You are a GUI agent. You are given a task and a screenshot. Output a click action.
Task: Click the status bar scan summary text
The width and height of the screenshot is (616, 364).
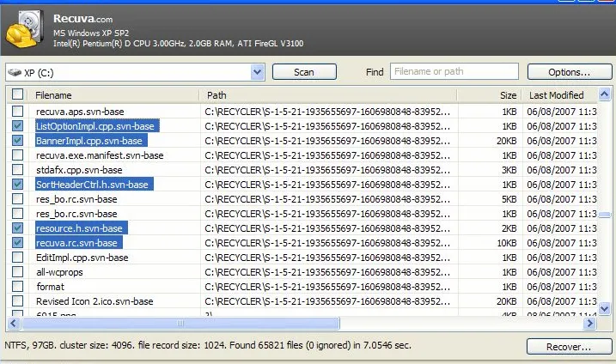tap(208, 345)
